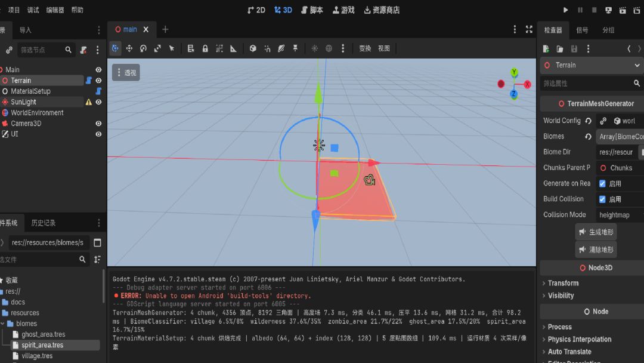Click the warning icon on SunLight node
Screen dimensions: 644x363
[x=89, y=102]
